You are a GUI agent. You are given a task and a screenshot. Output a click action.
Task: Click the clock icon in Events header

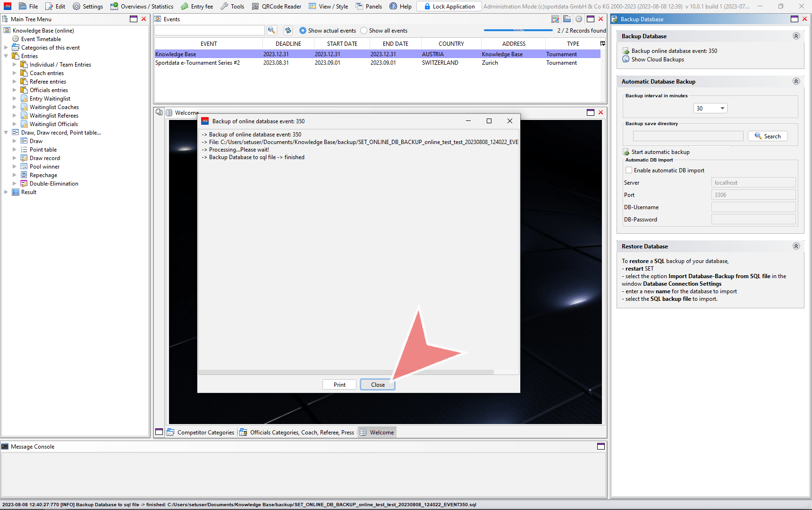tap(578, 19)
